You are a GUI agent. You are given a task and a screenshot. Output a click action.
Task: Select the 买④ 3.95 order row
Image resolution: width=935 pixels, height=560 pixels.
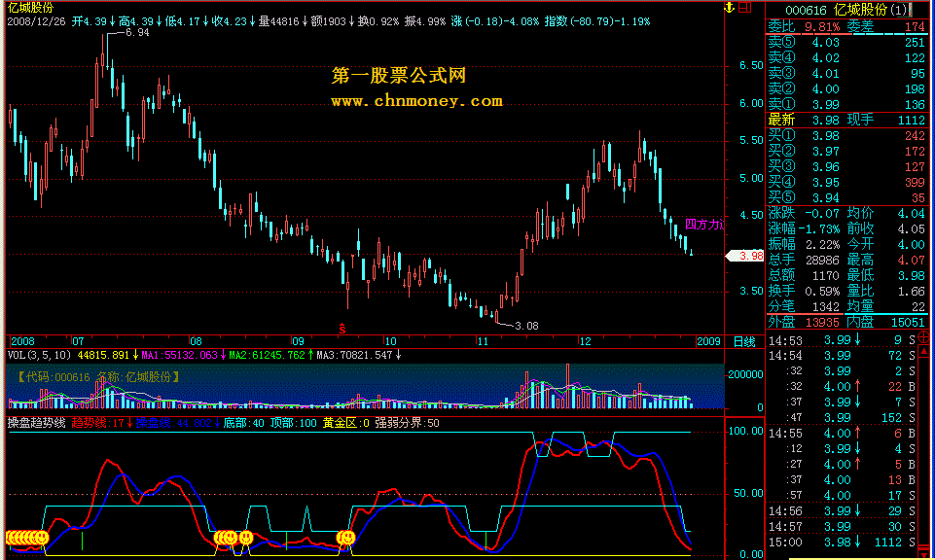click(846, 183)
